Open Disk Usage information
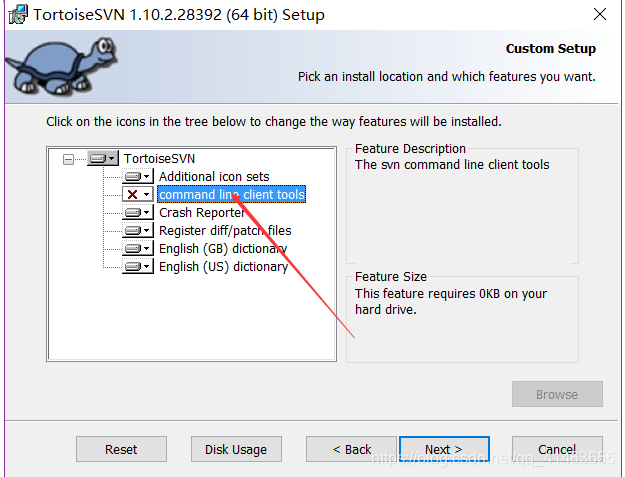Image resolution: width=625 pixels, height=477 pixels. click(x=236, y=449)
